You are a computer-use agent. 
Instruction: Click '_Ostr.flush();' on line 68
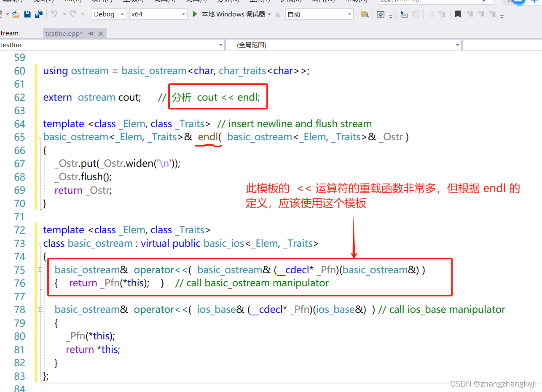click(x=83, y=177)
